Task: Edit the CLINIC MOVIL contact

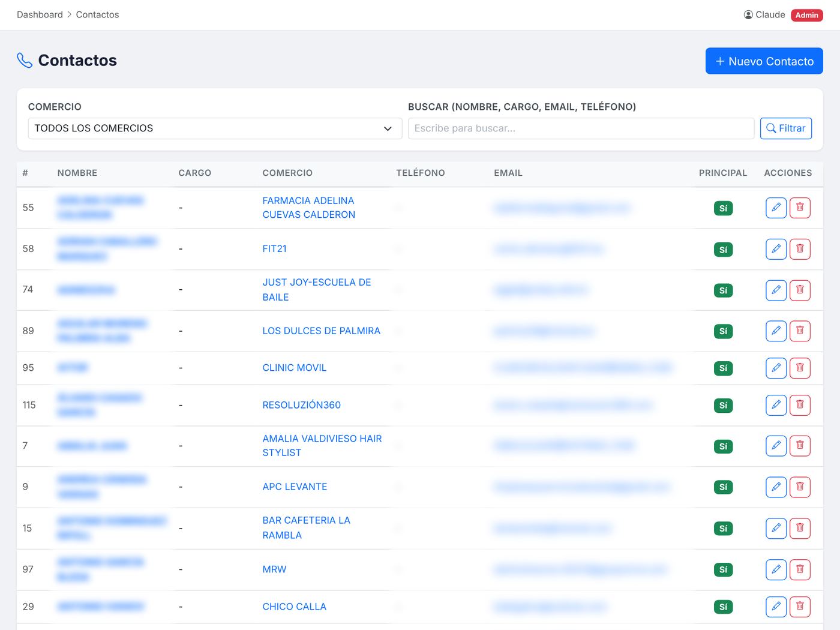Action: [776, 368]
